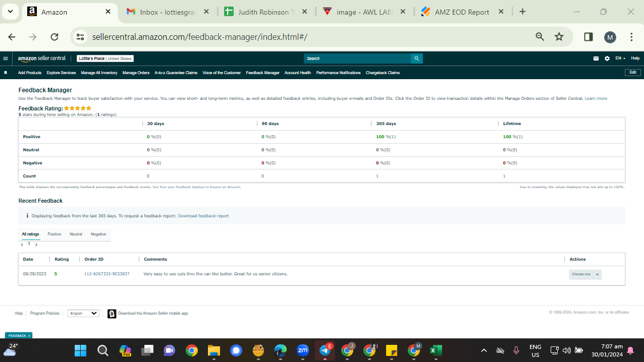Open A-to-z Guarantee Claims menu

click(x=176, y=73)
